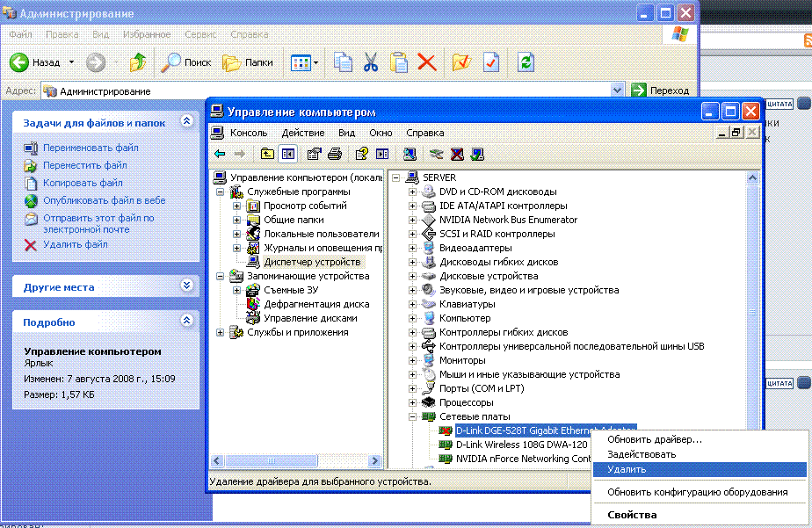The height and width of the screenshot is (528, 812).
Task: Click the Copy icon in Администрирование toolbar
Action: tap(343, 62)
